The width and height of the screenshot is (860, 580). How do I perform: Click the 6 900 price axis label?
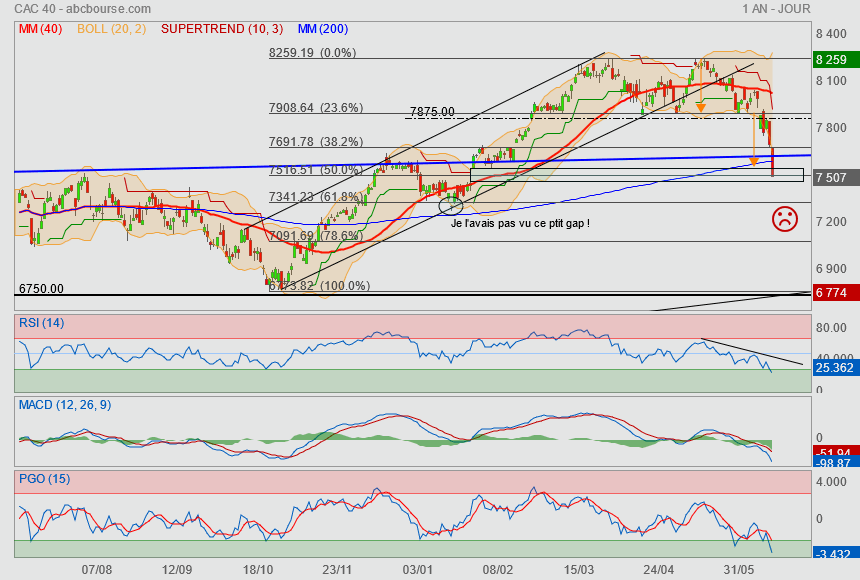coord(831,269)
